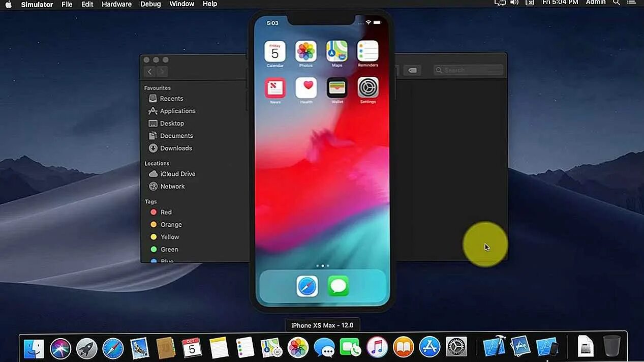Select Network in the Finder sidebar
This screenshot has height=362, width=644.
tap(172, 187)
